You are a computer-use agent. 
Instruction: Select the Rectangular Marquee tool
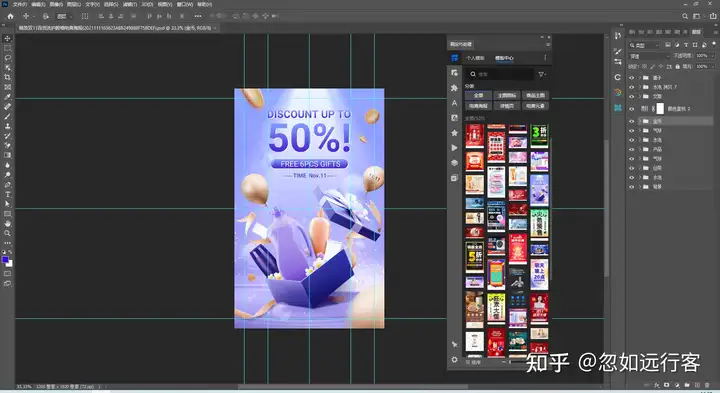pyautogui.click(x=7, y=48)
